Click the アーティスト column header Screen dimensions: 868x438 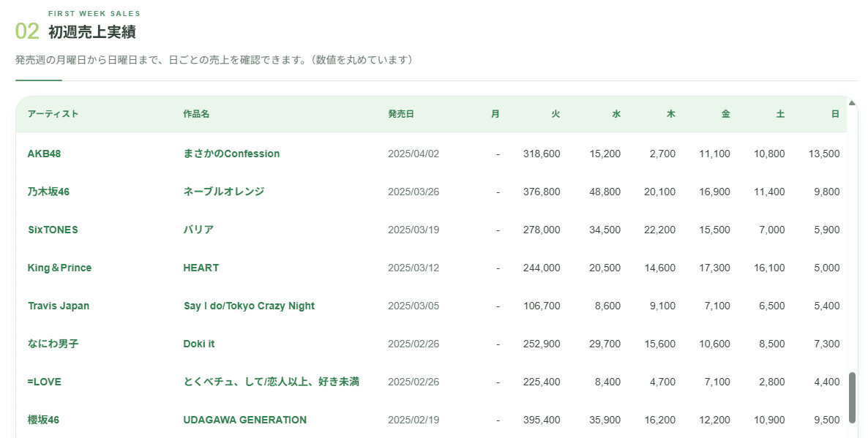[53, 114]
